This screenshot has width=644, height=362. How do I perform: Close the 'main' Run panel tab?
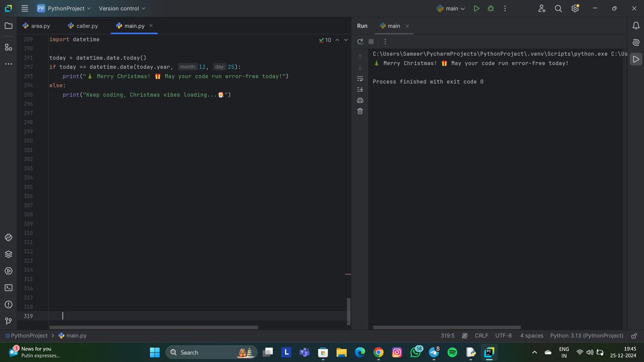(407, 26)
